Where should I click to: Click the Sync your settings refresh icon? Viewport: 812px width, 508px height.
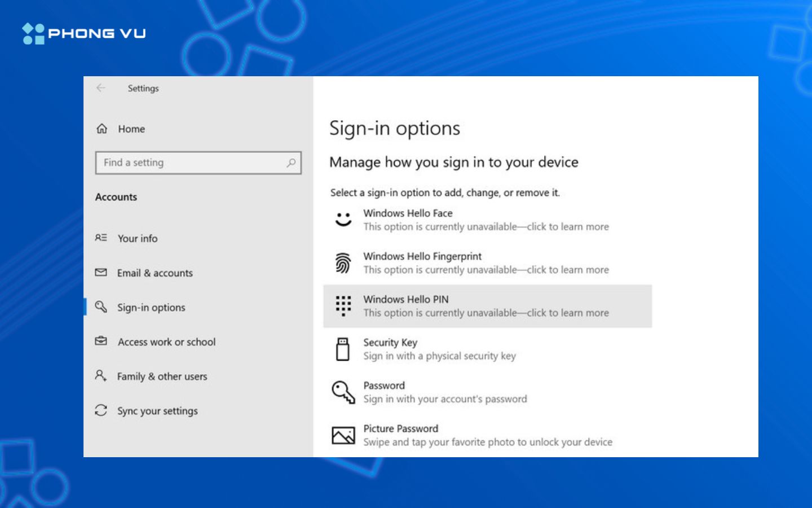tap(101, 411)
